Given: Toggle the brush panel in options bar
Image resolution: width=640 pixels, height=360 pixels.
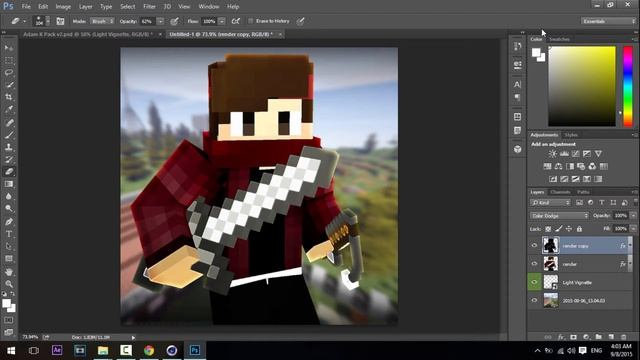Looking at the screenshot, I should click(x=60, y=21).
